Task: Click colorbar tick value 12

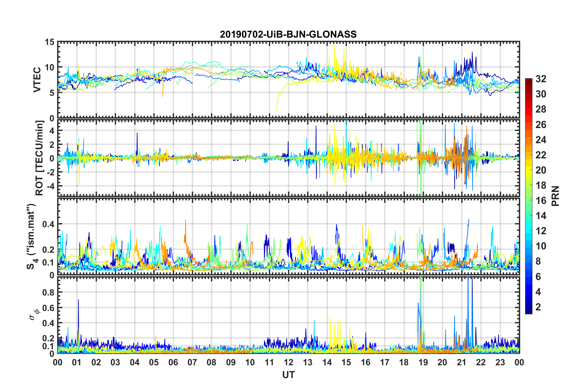Action: coord(541,231)
